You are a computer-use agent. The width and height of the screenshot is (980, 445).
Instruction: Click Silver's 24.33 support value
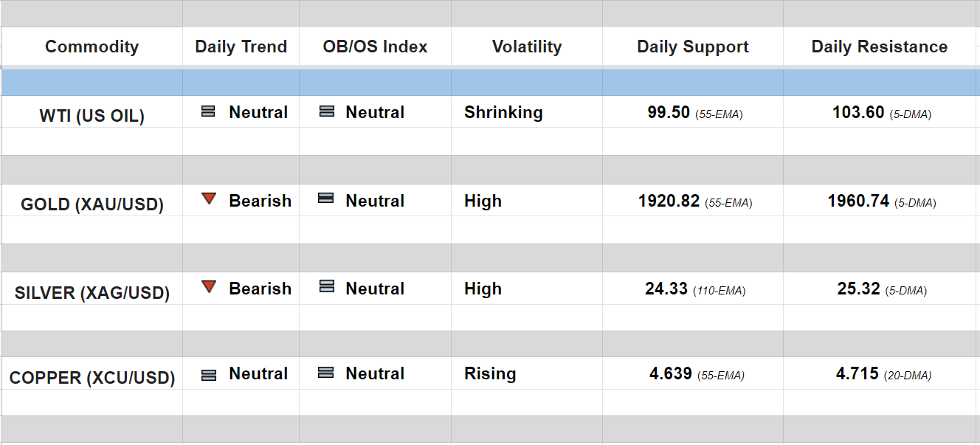(666, 289)
